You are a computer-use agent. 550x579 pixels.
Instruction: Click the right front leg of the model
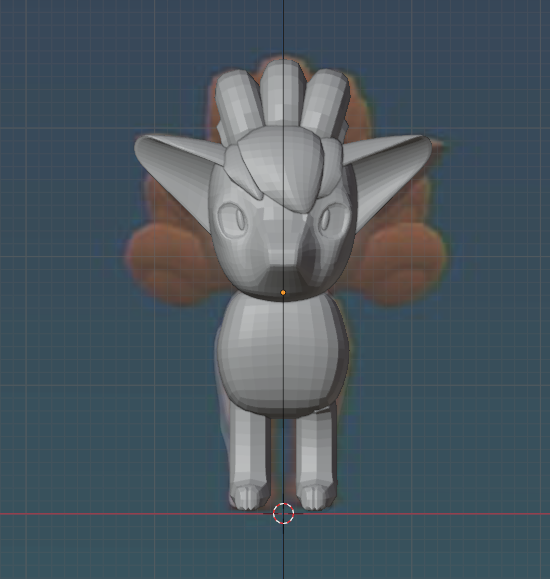[x=317, y=449]
